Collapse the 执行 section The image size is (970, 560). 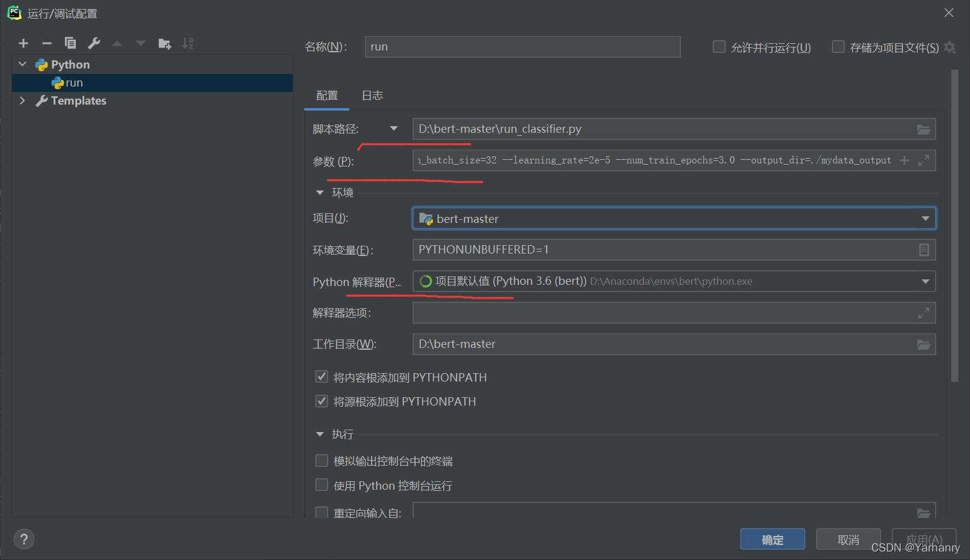pyautogui.click(x=319, y=434)
